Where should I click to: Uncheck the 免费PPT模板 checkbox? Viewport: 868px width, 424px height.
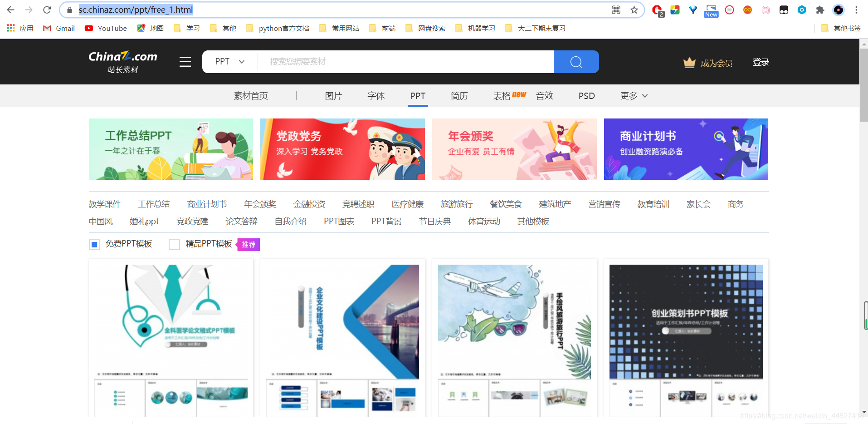pos(94,244)
